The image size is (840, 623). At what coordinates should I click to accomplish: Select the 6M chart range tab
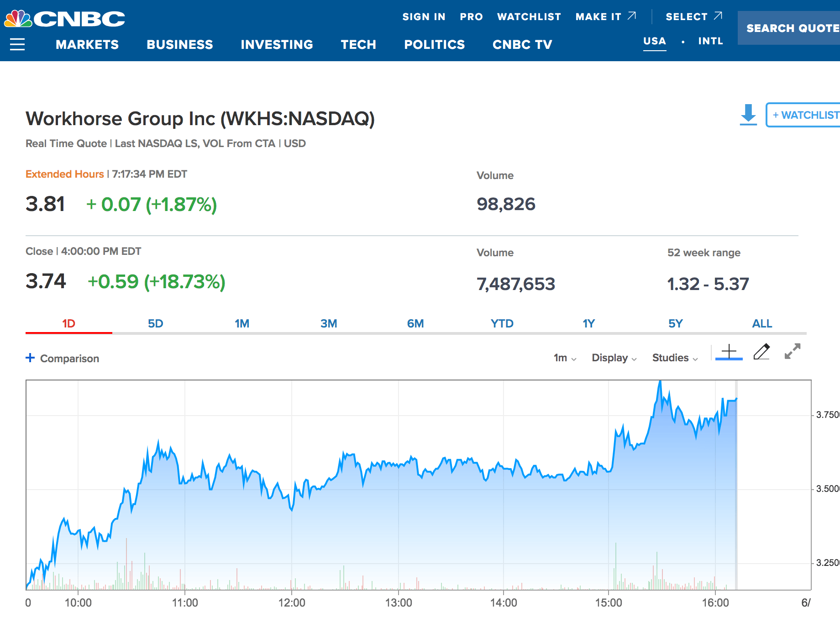pos(415,324)
